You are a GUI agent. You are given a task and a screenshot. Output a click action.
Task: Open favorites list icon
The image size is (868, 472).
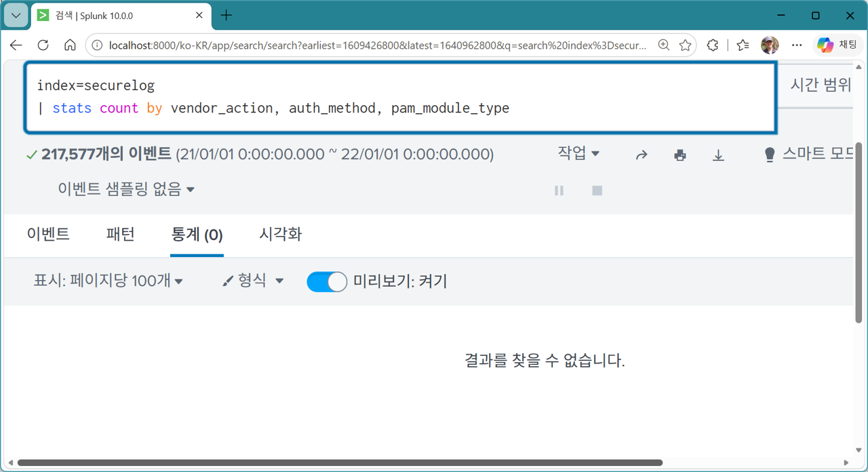point(743,45)
